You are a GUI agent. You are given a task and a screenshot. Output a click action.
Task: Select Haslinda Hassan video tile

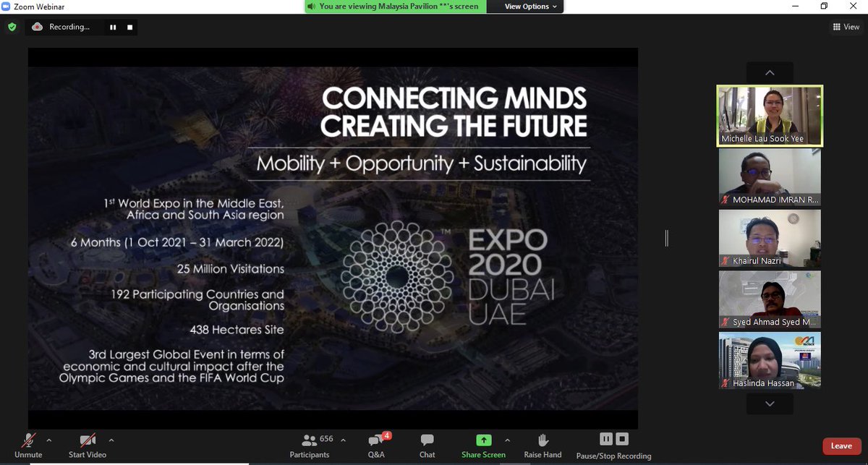tap(770, 361)
